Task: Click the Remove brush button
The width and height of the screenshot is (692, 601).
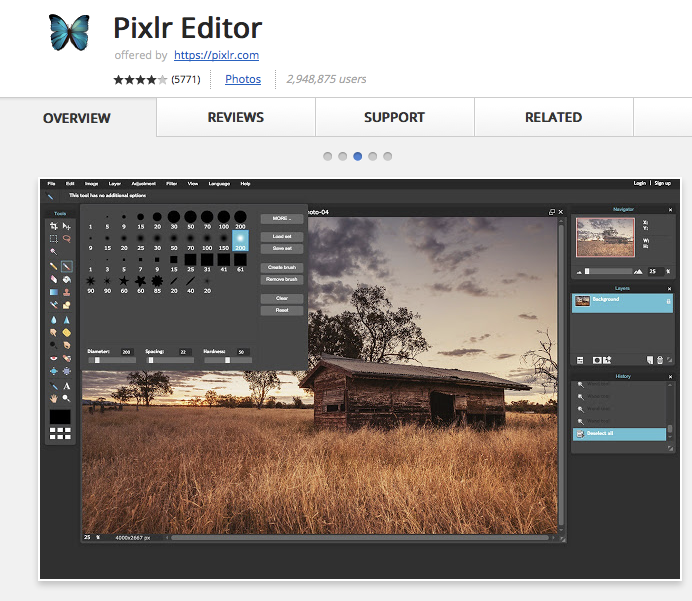Action: coord(282,279)
